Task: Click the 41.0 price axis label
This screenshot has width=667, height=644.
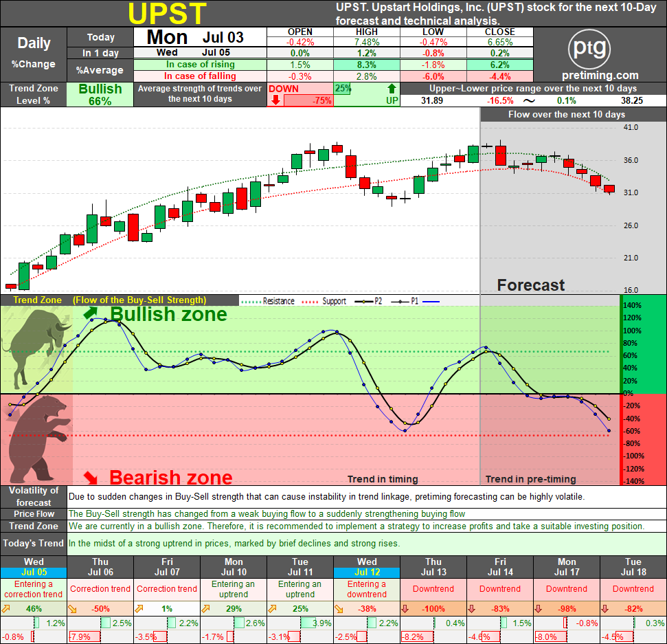Action: click(x=631, y=127)
